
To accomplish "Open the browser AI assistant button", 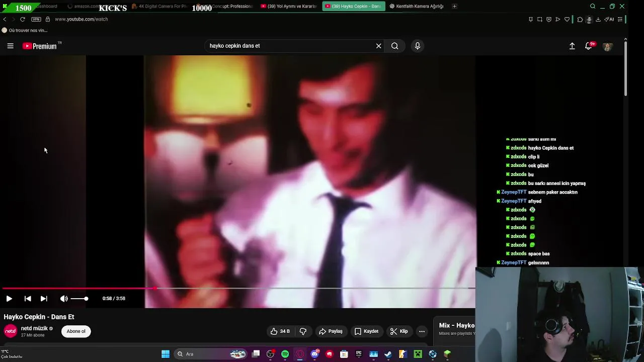I will coord(609,19).
